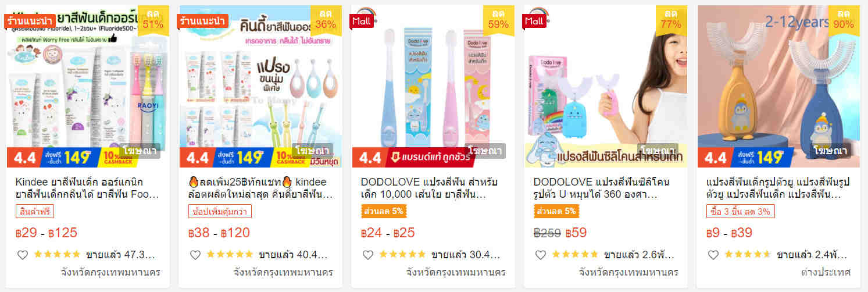Screen dimensions: 868x292
Task: Favorite the DODOLOVE 10,000 bristle toothbrush
Action: [368, 255]
